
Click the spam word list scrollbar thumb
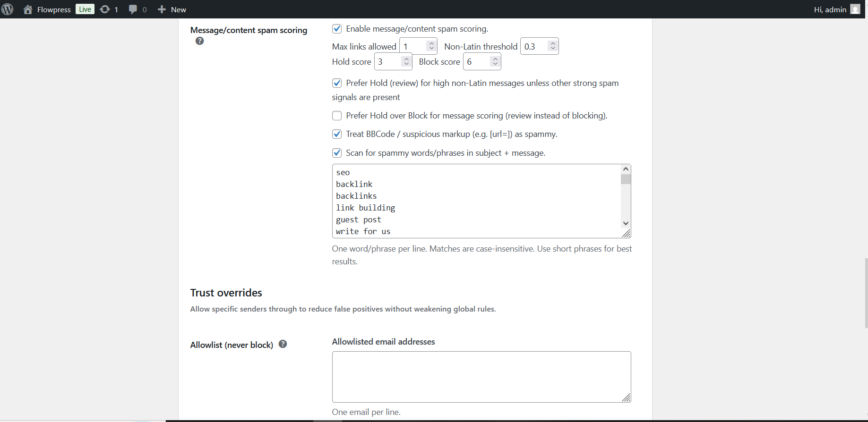click(626, 179)
